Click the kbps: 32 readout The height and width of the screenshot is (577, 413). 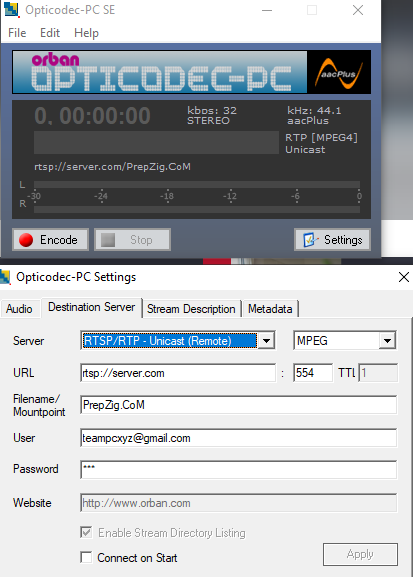point(212,110)
